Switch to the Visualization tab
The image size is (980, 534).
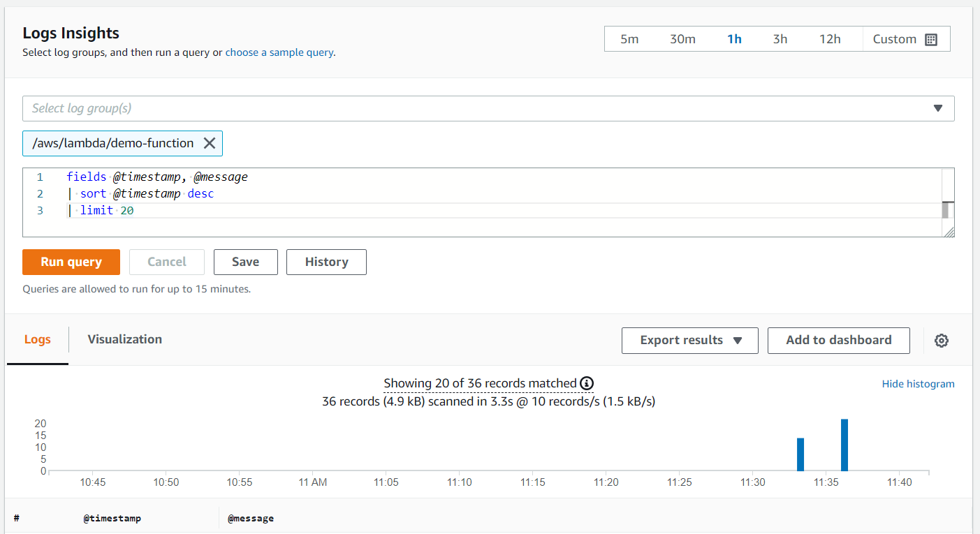pos(124,339)
